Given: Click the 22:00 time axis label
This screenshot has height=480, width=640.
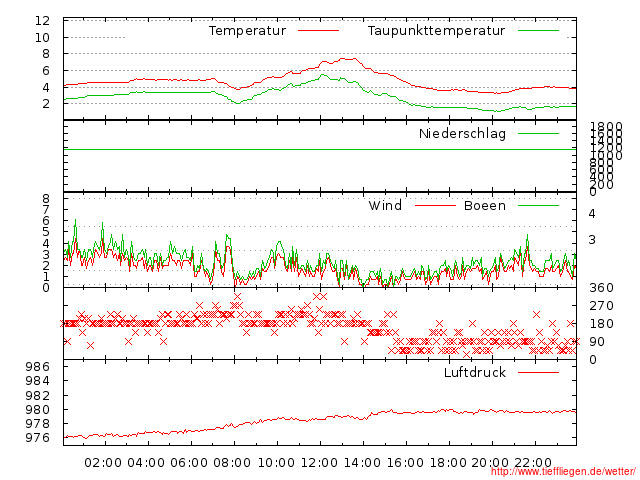Looking at the screenshot, I should [x=533, y=463].
